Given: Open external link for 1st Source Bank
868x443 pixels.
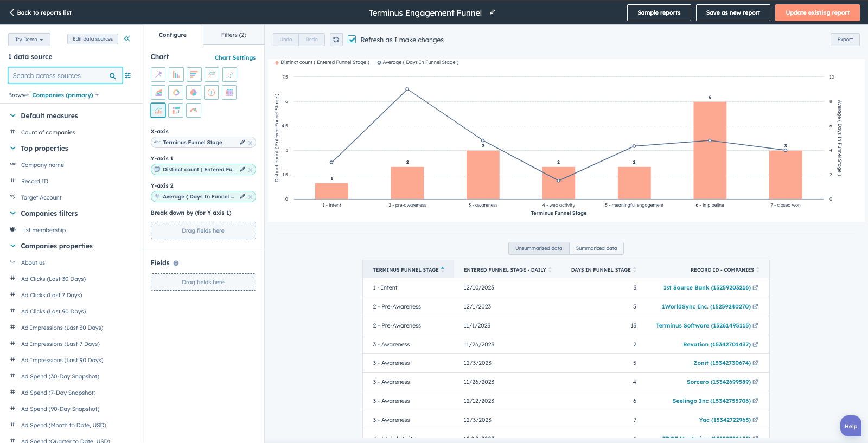Looking at the screenshot, I should click(x=755, y=287).
